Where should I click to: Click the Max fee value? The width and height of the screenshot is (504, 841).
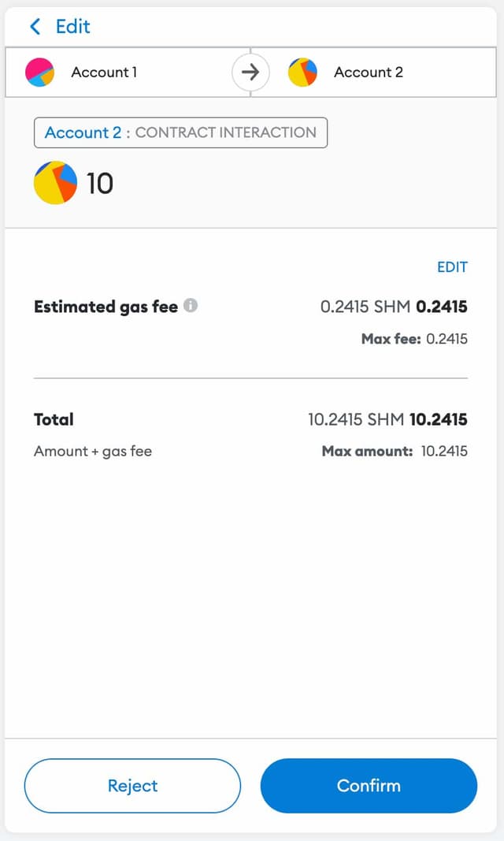click(447, 339)
